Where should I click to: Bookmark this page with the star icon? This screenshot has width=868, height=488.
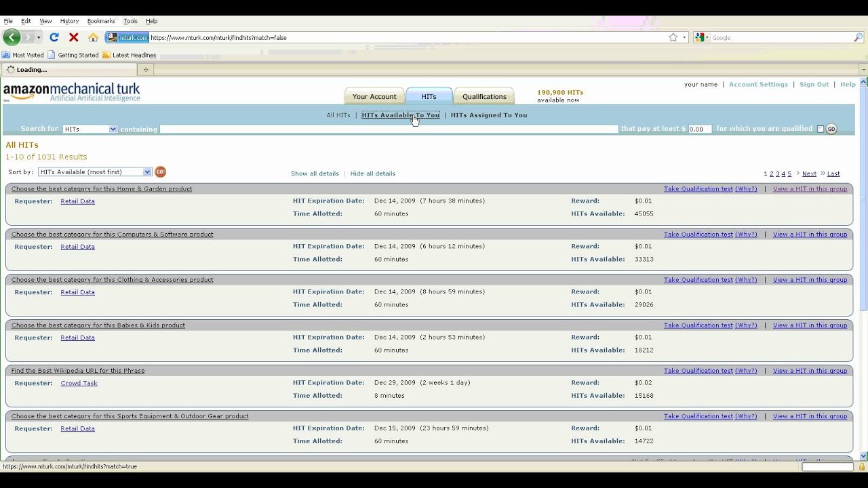[673, 37]
